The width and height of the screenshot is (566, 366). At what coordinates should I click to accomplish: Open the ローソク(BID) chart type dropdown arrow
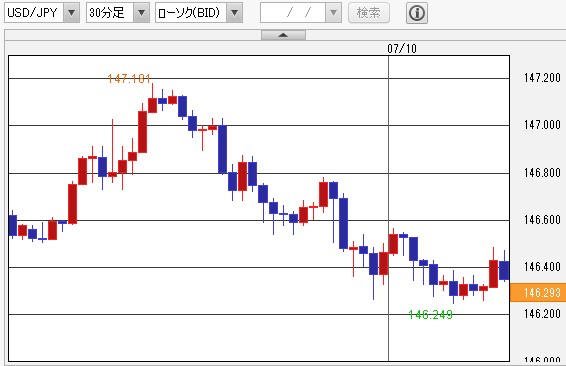[235, 13]
